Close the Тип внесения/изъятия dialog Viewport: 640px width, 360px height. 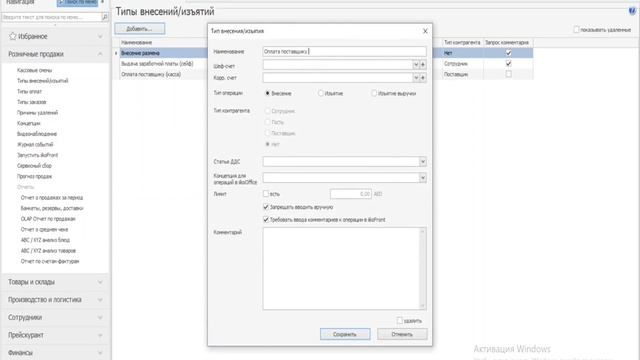click(x=425, y=31)
